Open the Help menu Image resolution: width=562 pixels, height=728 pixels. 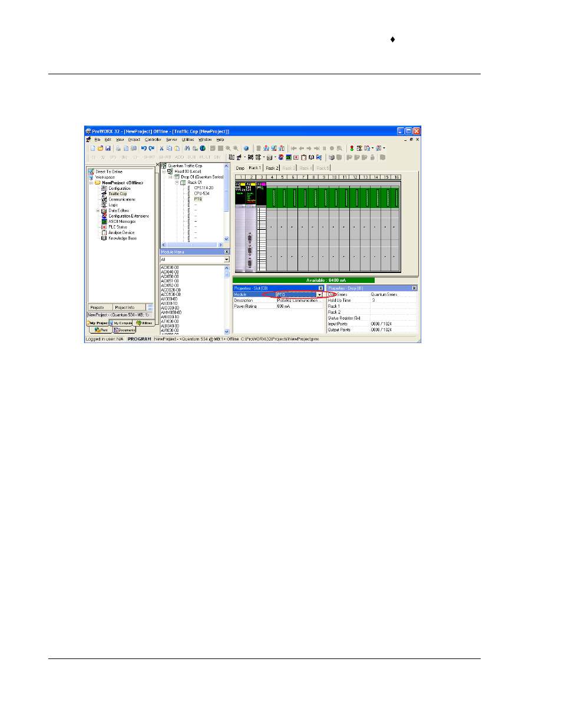click(220, 140)
